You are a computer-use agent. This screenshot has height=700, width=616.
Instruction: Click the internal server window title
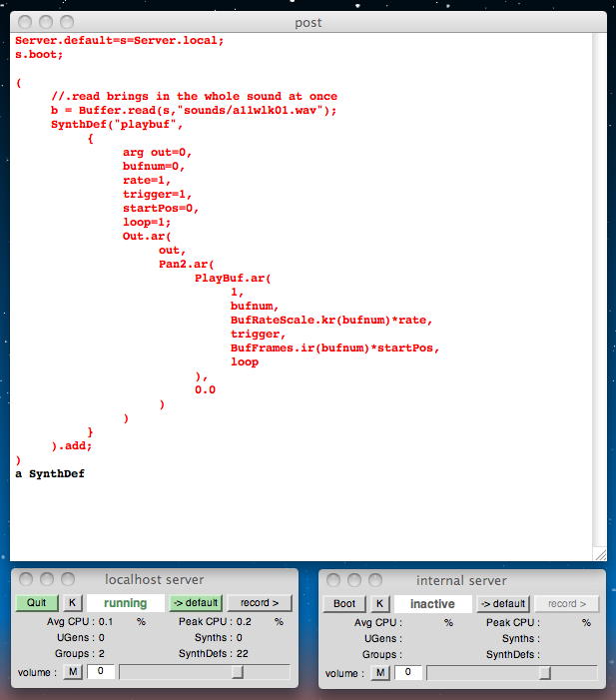461,580
